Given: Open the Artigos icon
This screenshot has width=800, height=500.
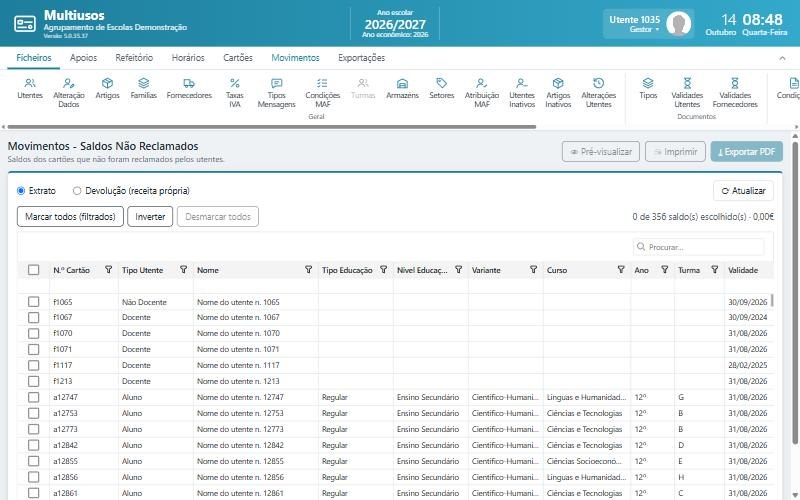Looking at the screenshot, I should point(107,88).
